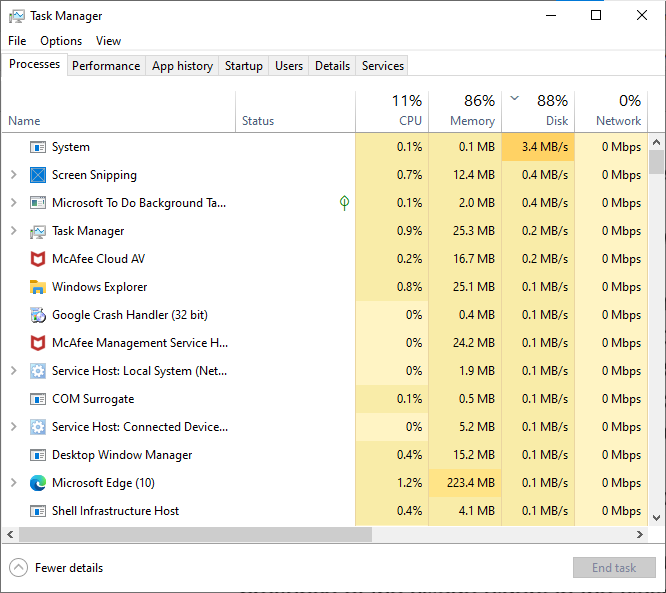
Task: Sort by the Status column header
Action: (x=296, y=112)
